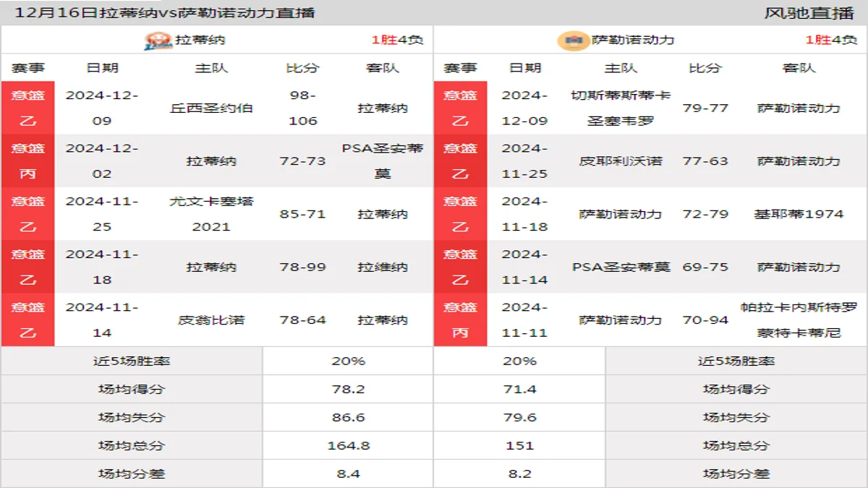This screenshot has width=868, height=488.
Task: Click the page title 12月16日拉蒂纳vs萨勒诺动力直播
Action: [x=165, y=13]
